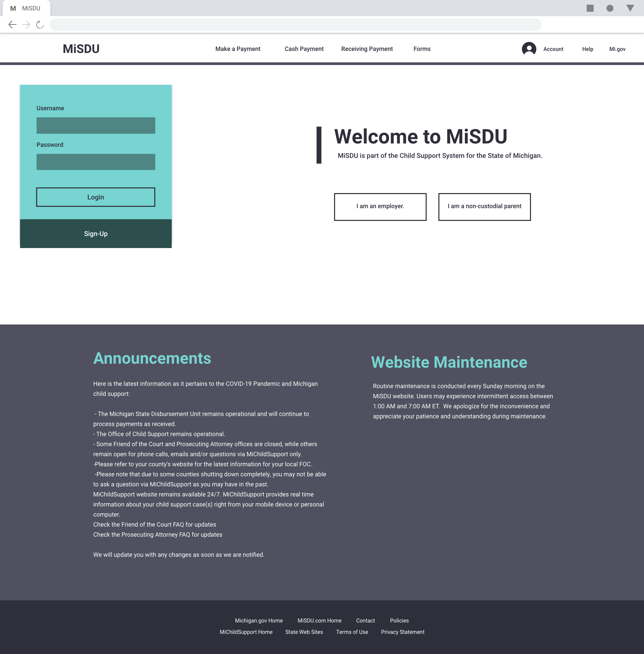Screen dimensions: 644x654
Task: Choose 'I am a non-custodial parent'
Action: 484,206
